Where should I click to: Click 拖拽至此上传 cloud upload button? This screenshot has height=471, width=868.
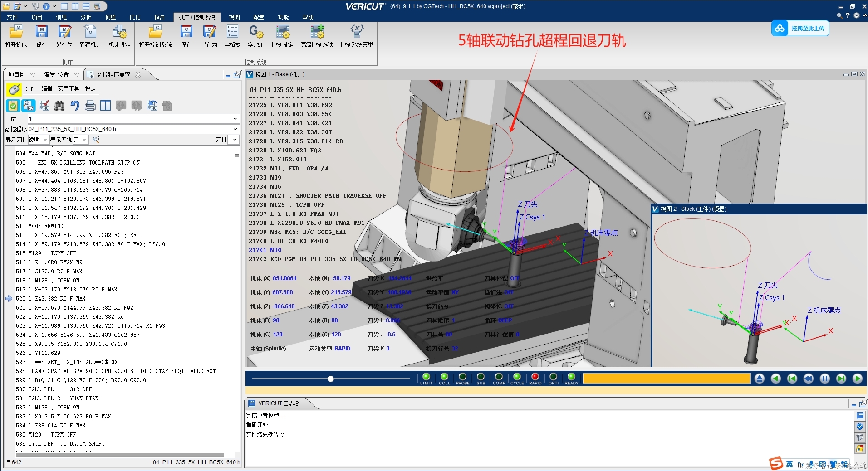pyautogui.click(x=800, y=28)
